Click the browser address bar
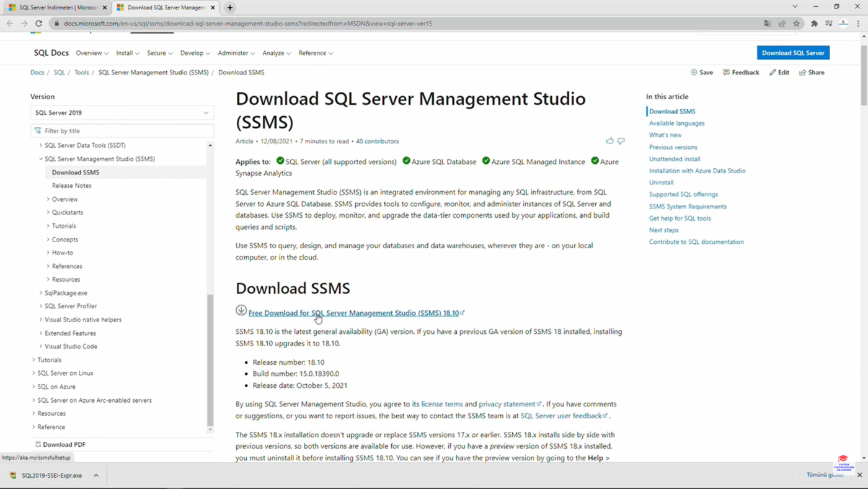Viewport: 868px width, 489px height. click(x=409, y=24)
